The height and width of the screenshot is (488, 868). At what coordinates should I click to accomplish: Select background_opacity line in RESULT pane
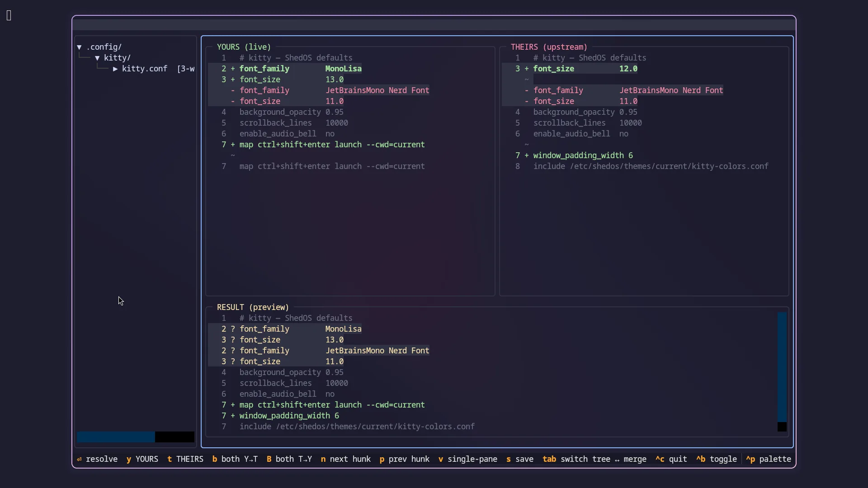point(283,372)
